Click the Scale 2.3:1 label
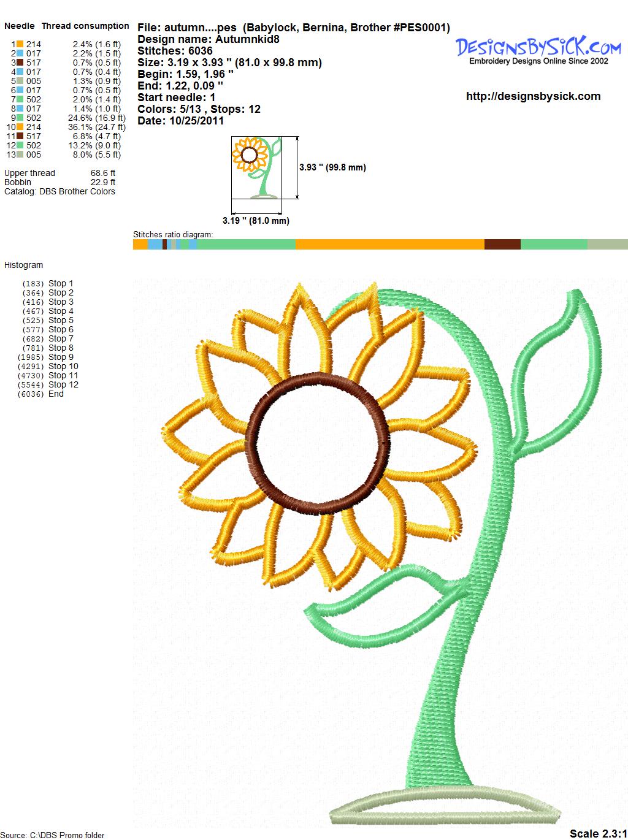 click(x=597, y=833)
